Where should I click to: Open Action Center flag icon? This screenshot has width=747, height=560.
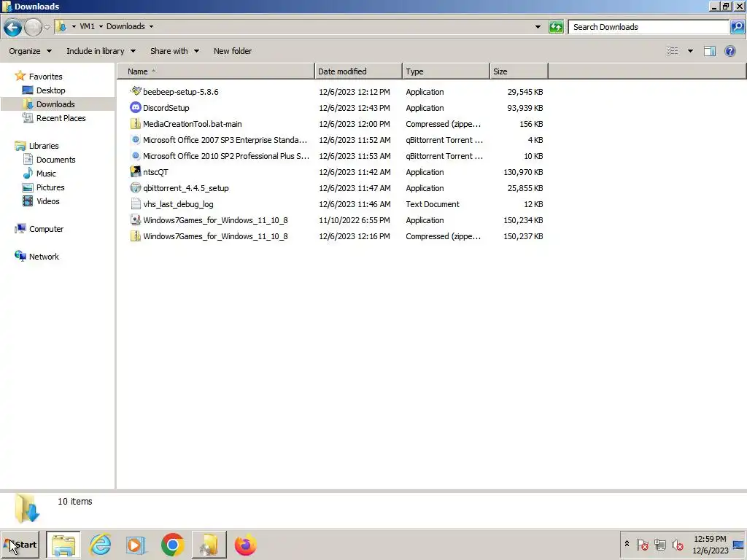tap(642, 544)
